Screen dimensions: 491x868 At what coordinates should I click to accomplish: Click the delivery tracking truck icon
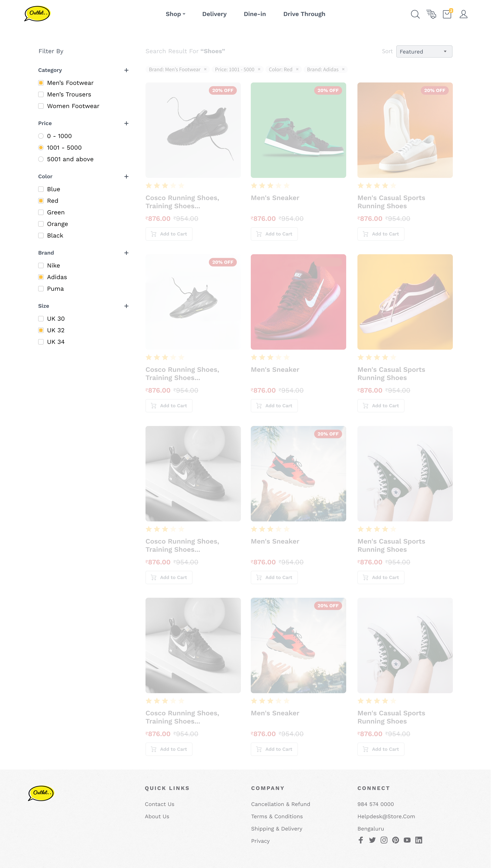[x=431, y=14]
